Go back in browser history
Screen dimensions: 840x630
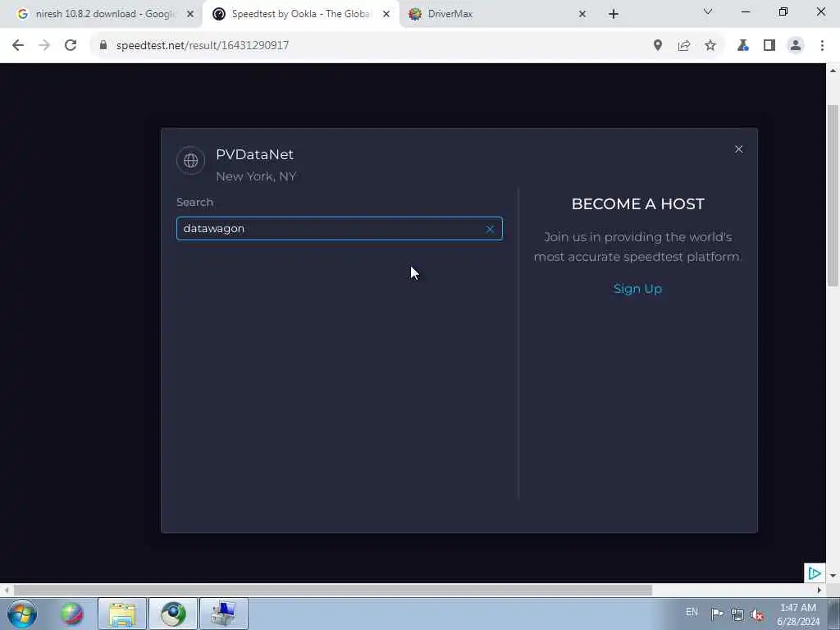pyautogui.click(x=18, y=46)
